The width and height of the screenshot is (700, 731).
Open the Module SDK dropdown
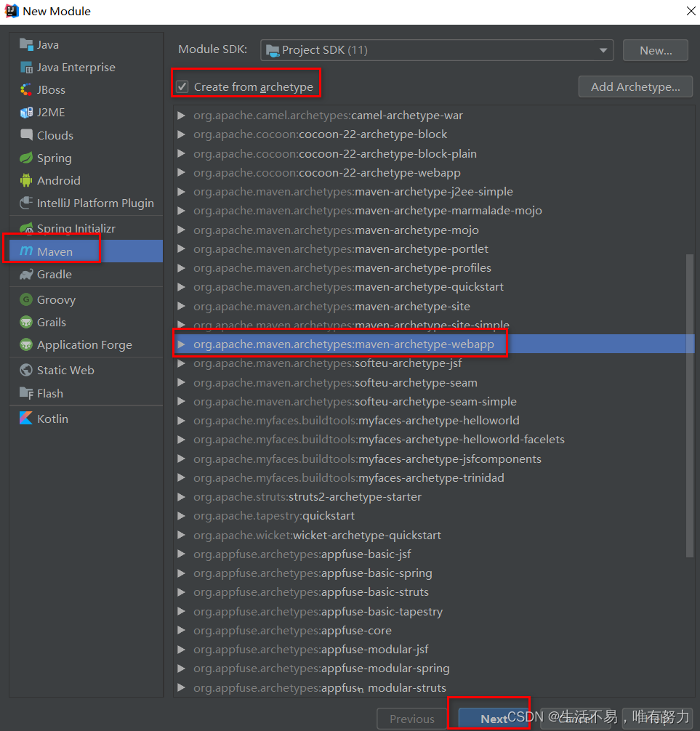(x=602, y=49)
